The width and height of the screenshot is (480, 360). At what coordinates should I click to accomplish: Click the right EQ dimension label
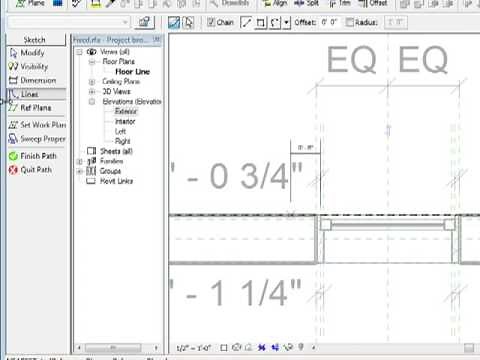tap(423, 60)
